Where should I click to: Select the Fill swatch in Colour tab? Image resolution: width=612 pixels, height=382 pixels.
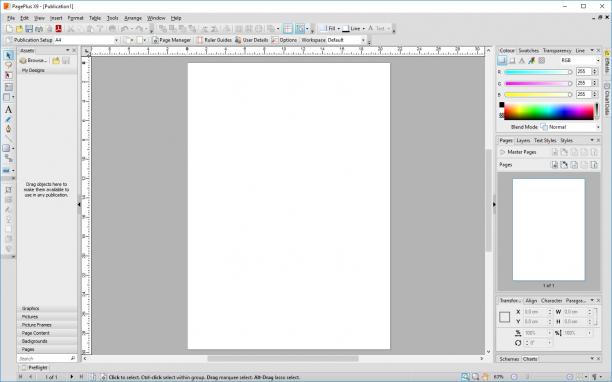(x=502, y=60)
